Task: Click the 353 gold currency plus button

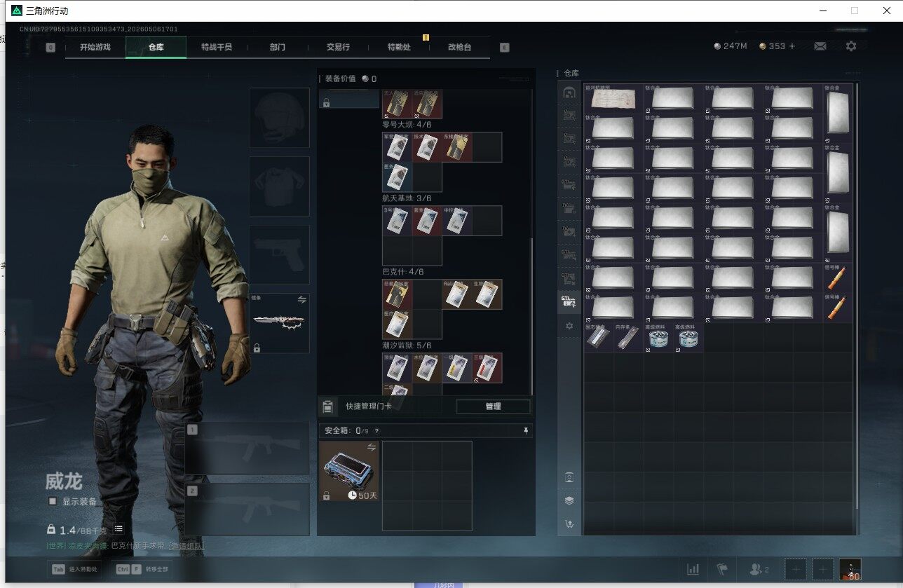Action: click(792, 46)
